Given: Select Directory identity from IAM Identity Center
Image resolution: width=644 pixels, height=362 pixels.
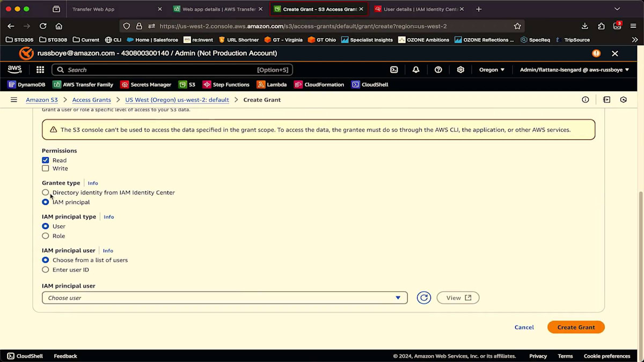Looking at the screenshot, I should [46, 193].
